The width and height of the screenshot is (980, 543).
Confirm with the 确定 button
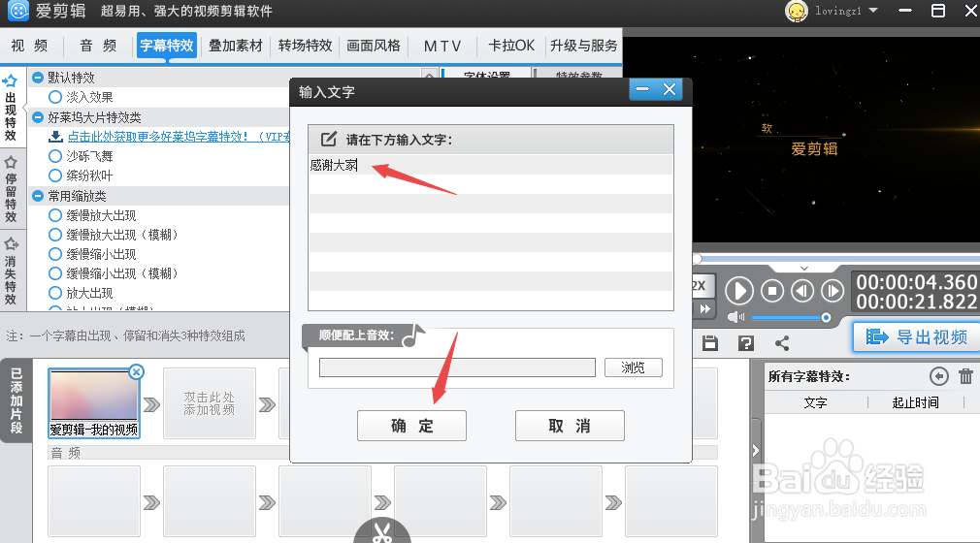pos(411,426)
